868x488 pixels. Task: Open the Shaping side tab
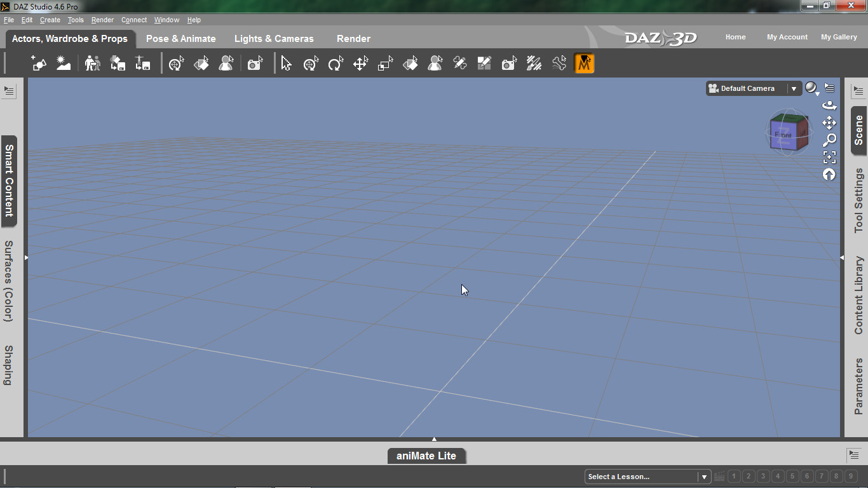(9, 365)
